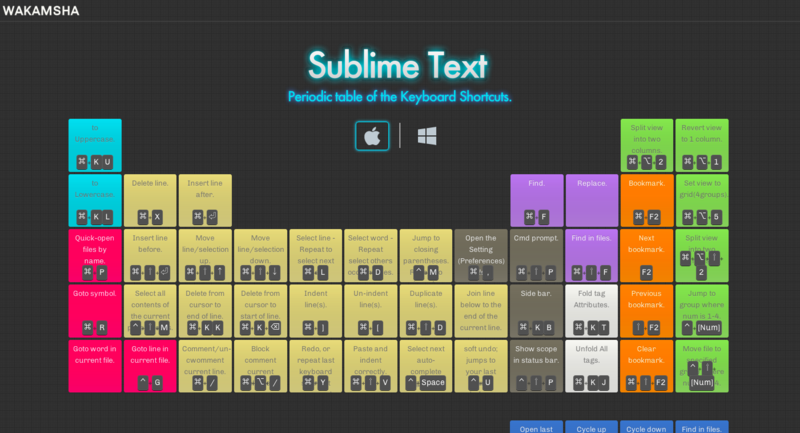Click the 'to Lowercase' cyan tile

(x=95, y=200)
